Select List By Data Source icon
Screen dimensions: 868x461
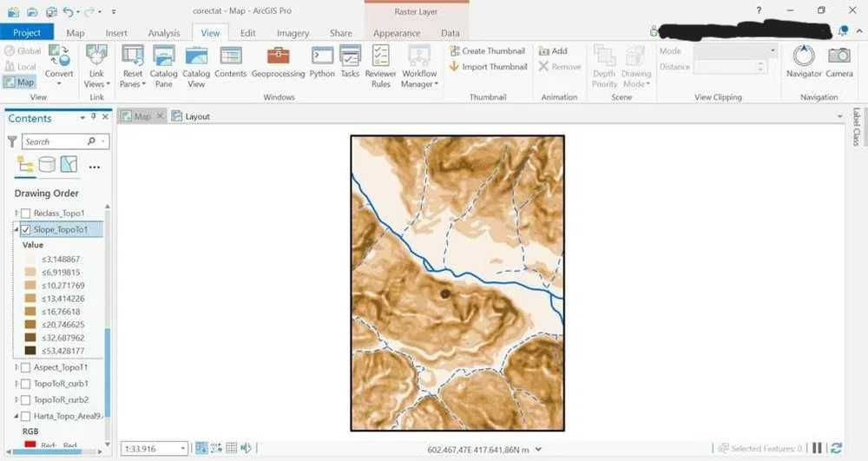pyautogui.click(x=47, y=165)
